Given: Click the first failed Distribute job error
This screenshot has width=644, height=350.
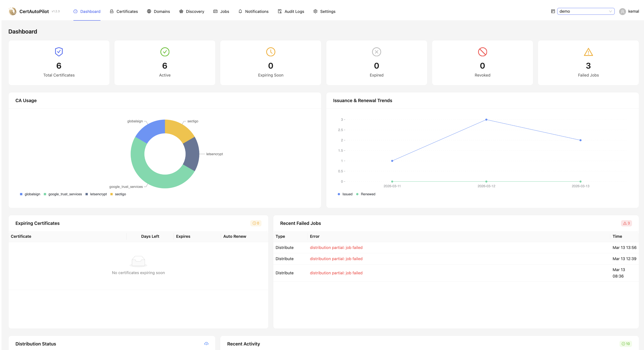Looking at the screenshot, I should [336, 247].
